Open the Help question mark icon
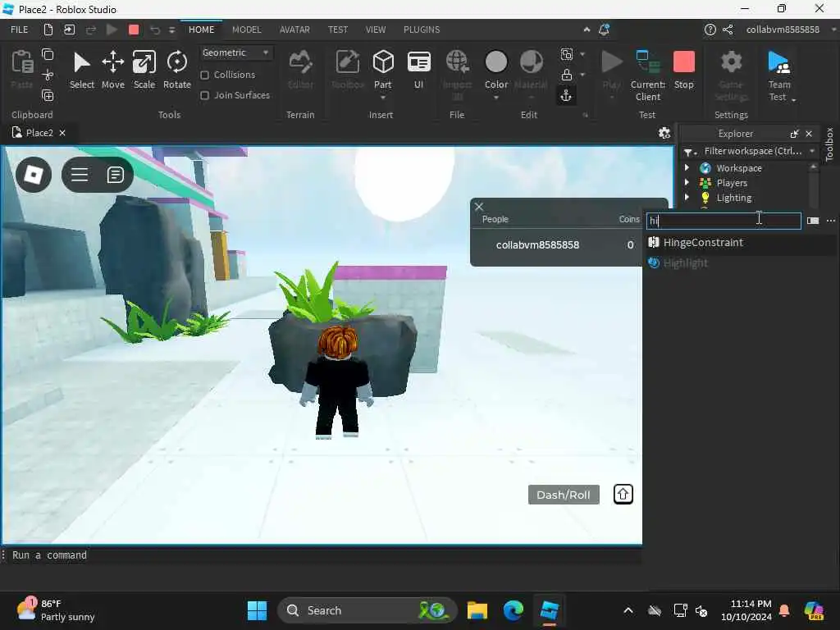The image size is (840, 630). (710, 30)
